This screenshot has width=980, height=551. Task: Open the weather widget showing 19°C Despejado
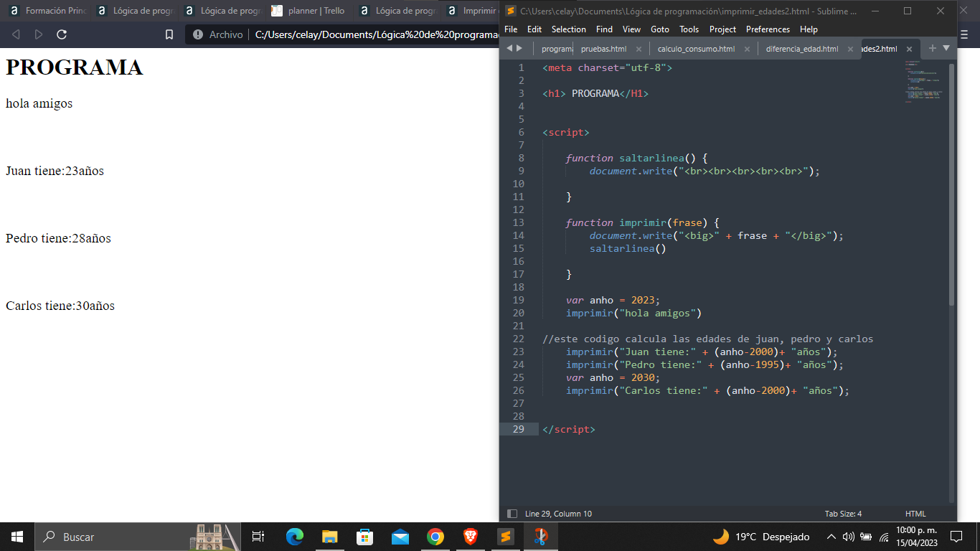[760, 537]
